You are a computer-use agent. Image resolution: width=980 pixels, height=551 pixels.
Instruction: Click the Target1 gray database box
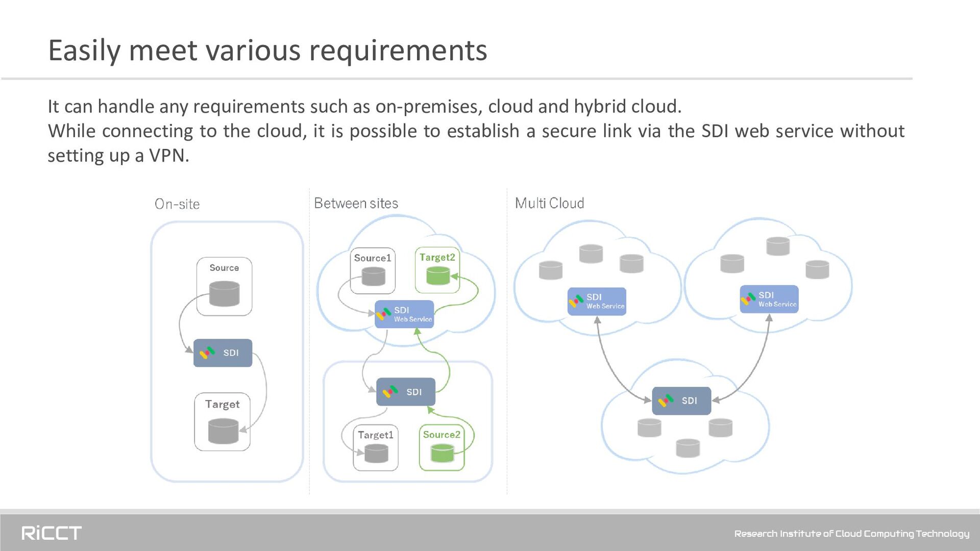(x=376, y=447)
